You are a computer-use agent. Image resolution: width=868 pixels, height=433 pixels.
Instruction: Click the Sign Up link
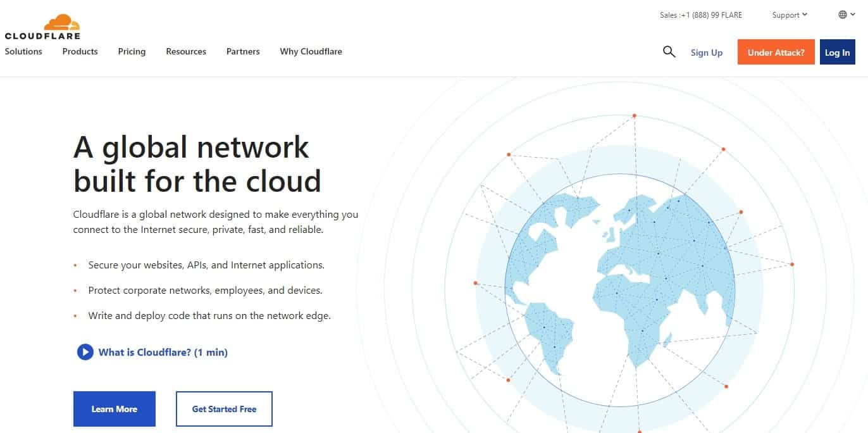[x=707, y=53]
